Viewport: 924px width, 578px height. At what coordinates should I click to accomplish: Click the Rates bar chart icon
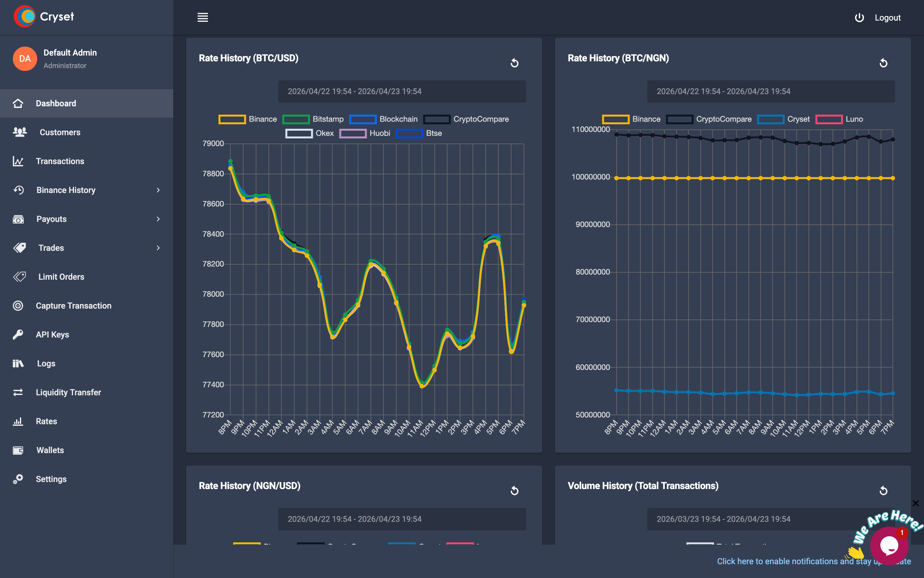tap(18, 421)
